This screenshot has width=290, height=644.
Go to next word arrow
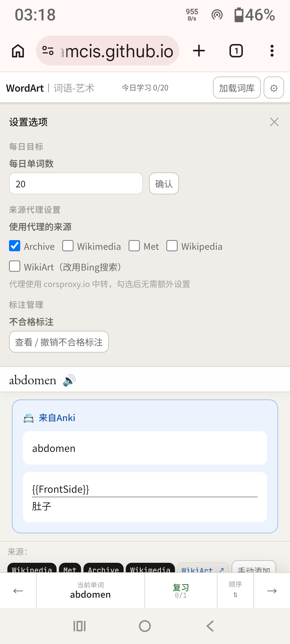tap(272, 591)
